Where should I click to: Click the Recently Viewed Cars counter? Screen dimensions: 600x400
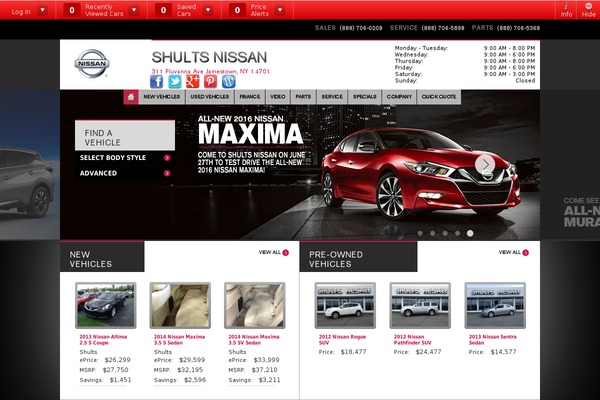coord(72,10)
